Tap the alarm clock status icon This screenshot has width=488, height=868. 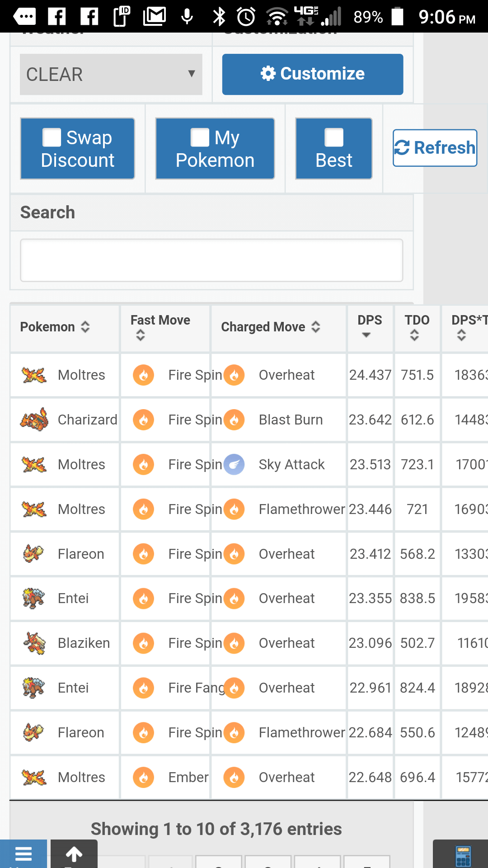246,17
